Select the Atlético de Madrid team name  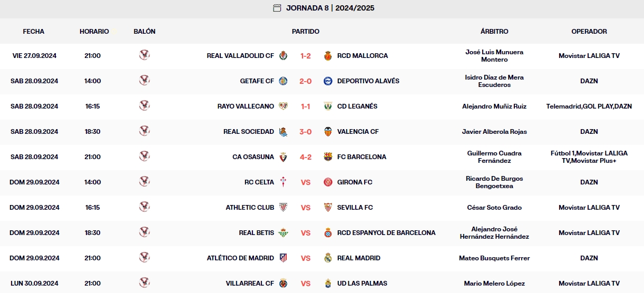pos(240,258)
